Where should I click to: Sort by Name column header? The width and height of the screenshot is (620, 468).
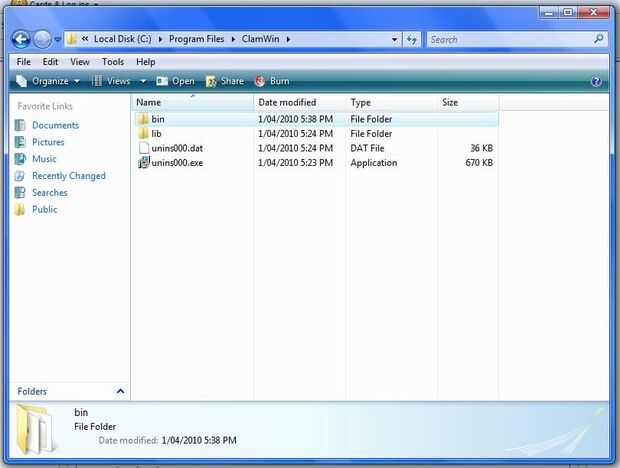coord(192,102)
